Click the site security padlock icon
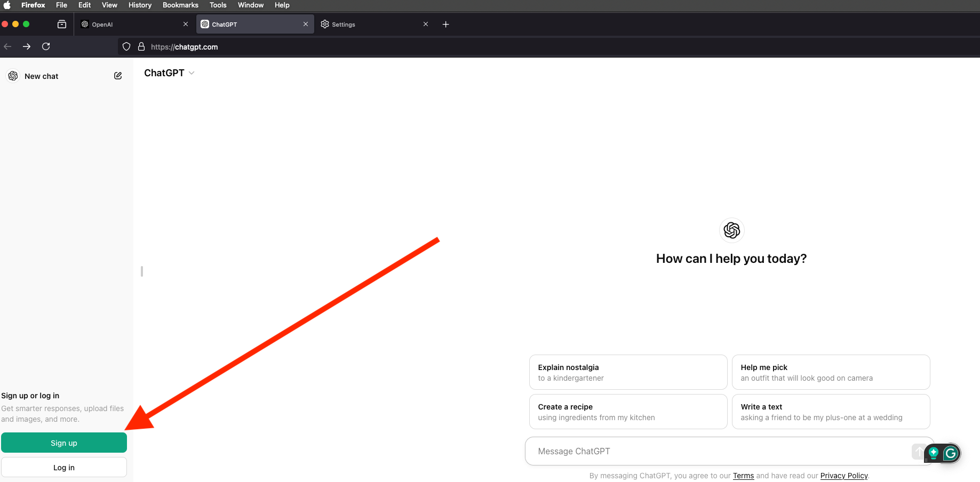Screen dimensions: 980x482 141,46
